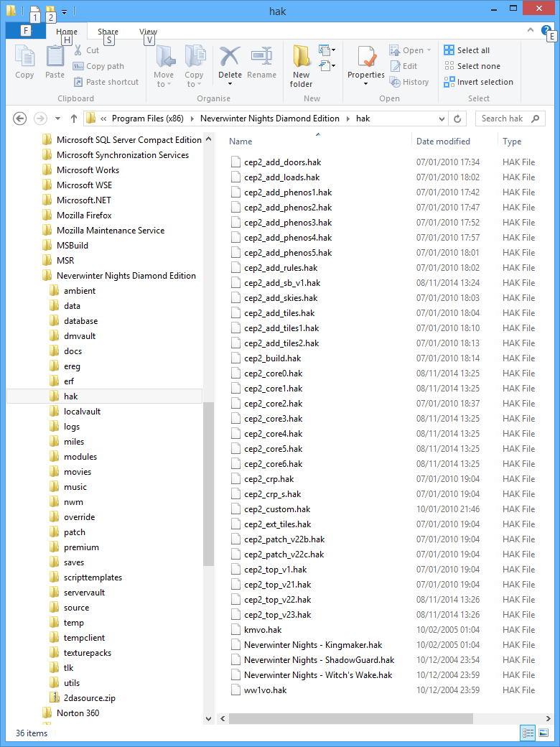Customize Quick Access Toolbar dropdown
Screen dimensions: 560x747
65,11
